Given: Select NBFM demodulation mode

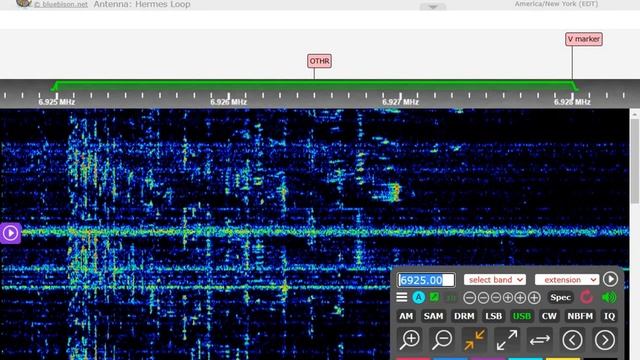Looking at the screenshot, I should pyautogui.click(x=580, y=316).
